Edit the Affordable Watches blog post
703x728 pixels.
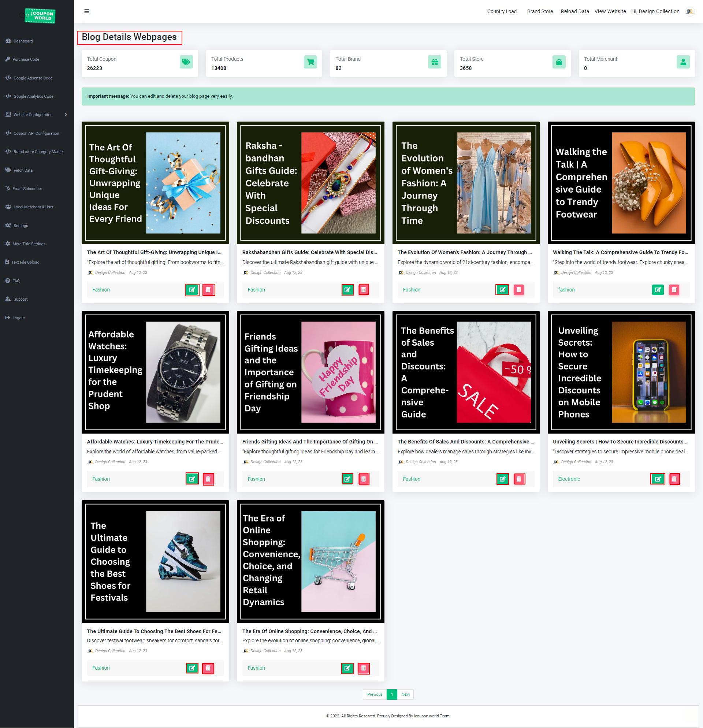click(x=192, y=479)
